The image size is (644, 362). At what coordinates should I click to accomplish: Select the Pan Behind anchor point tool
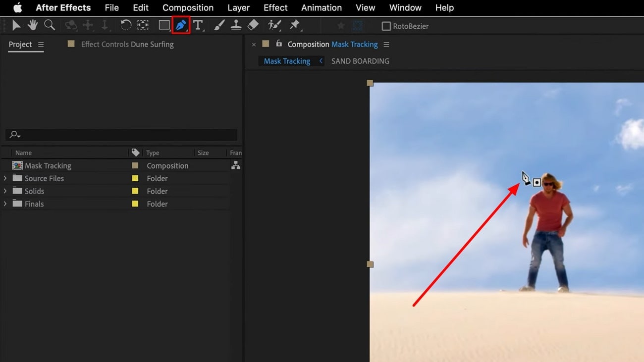[x=143, y=25]
